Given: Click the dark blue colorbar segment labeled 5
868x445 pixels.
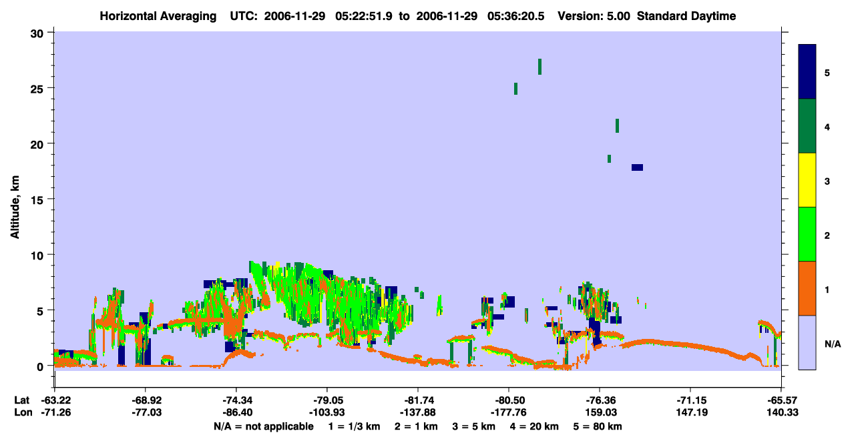Looking at the screenshot, I should [x=807, y=72].
